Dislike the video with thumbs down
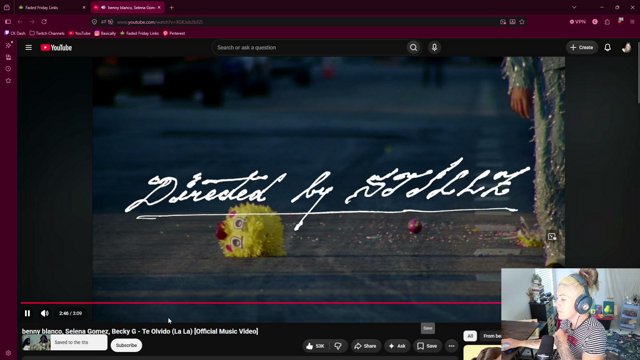Screen dimensions: 640x360 (x=338, y=346)
